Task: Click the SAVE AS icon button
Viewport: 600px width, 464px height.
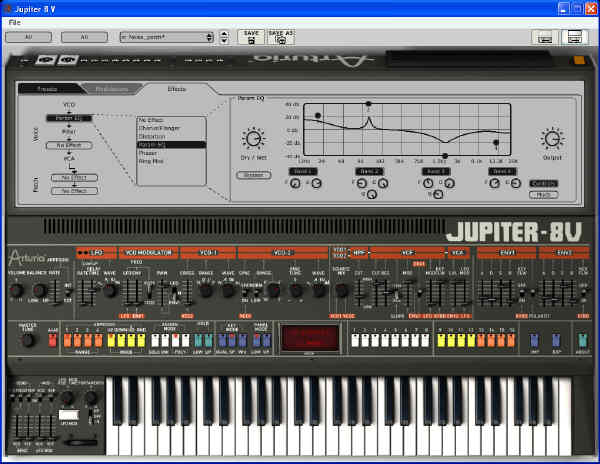Action: [x=281, y=37]
